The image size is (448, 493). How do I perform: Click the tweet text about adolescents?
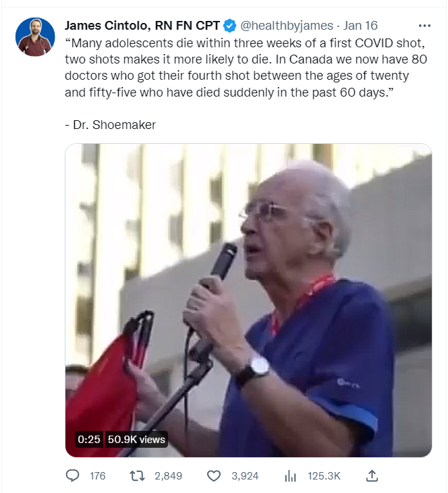246,68
